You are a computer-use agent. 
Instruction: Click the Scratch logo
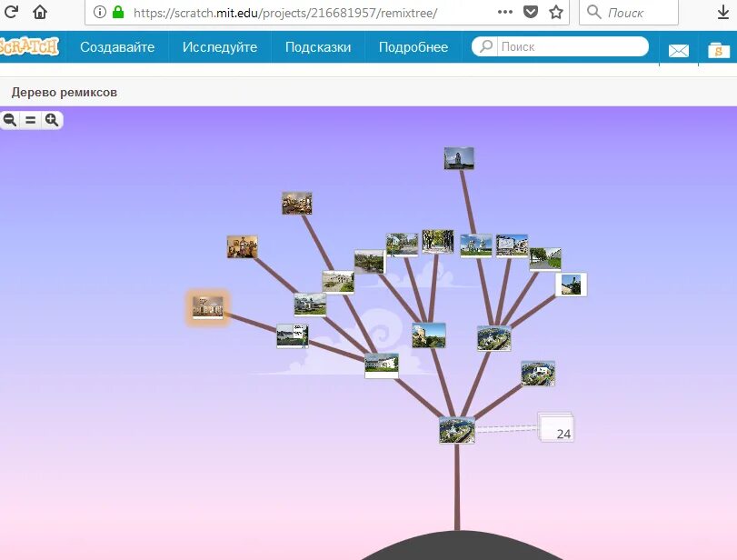(x=29, y=46)
